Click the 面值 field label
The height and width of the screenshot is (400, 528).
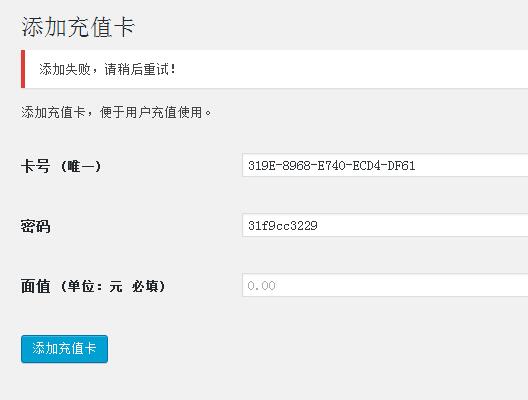click(x=35, y=286)
